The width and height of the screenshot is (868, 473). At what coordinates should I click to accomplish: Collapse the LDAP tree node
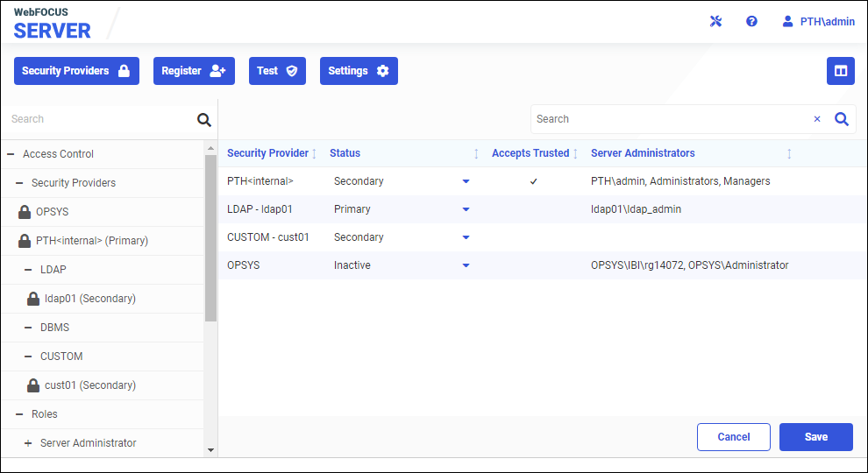(28, 270)
